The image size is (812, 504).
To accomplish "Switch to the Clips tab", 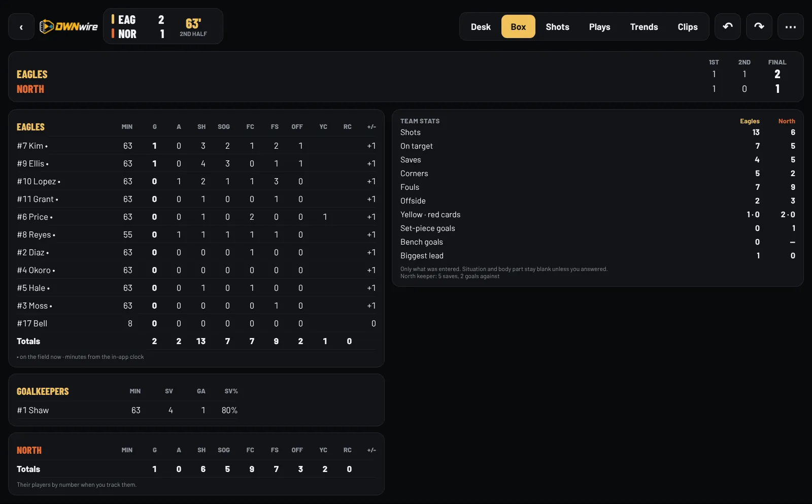I will coord(688,27).
